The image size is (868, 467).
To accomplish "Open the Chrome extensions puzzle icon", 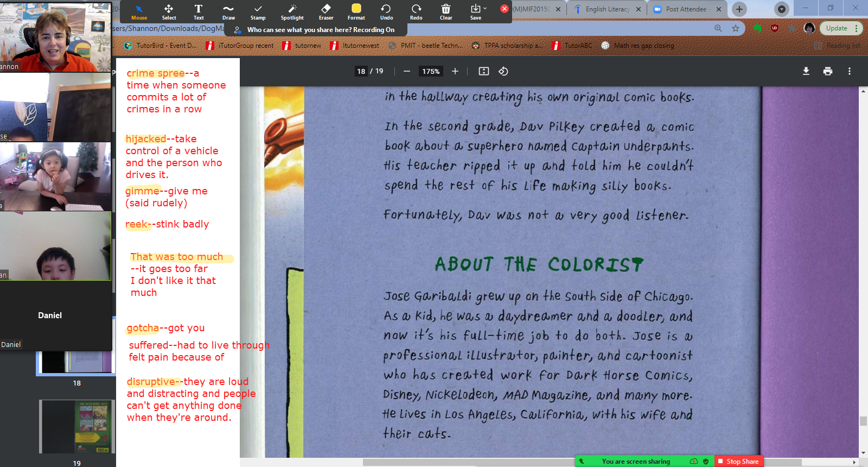I will (x=793, y=28).
